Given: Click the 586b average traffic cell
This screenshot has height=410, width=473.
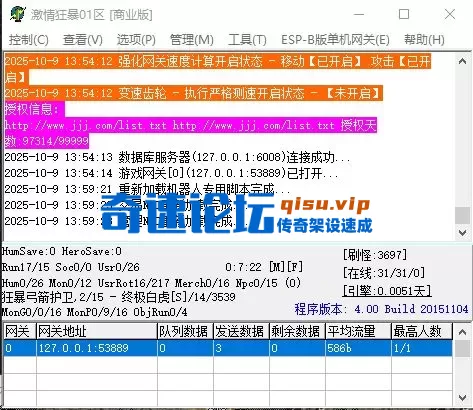Looking at the screenshot, I should [x=358, y=348].
